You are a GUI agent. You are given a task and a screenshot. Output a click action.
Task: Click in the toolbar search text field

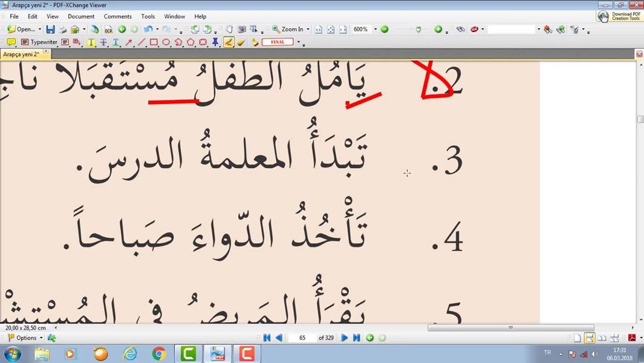pyautogui.click(x=512, y=29)
